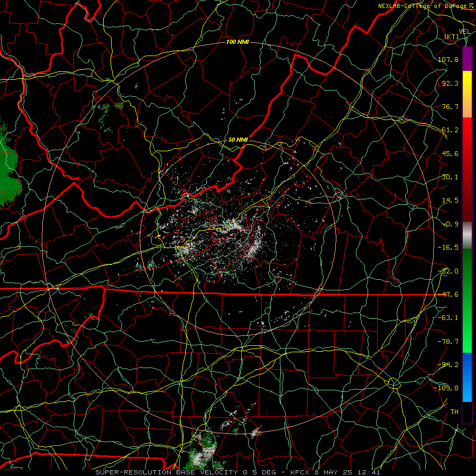The width and height of the screenshot is (476, 476).
Task: Click the -109.8 velocity scale value
Action: coord(446,388)
